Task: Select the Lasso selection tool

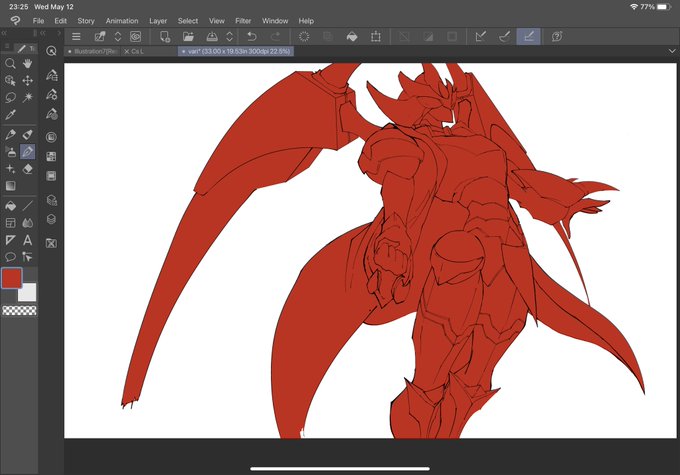Action: [x=10, y=97]
